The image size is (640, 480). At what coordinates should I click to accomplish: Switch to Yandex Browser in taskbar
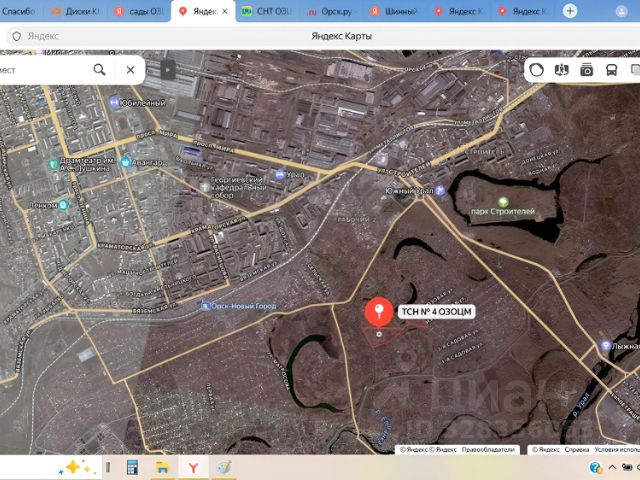(x=193, y=467)
